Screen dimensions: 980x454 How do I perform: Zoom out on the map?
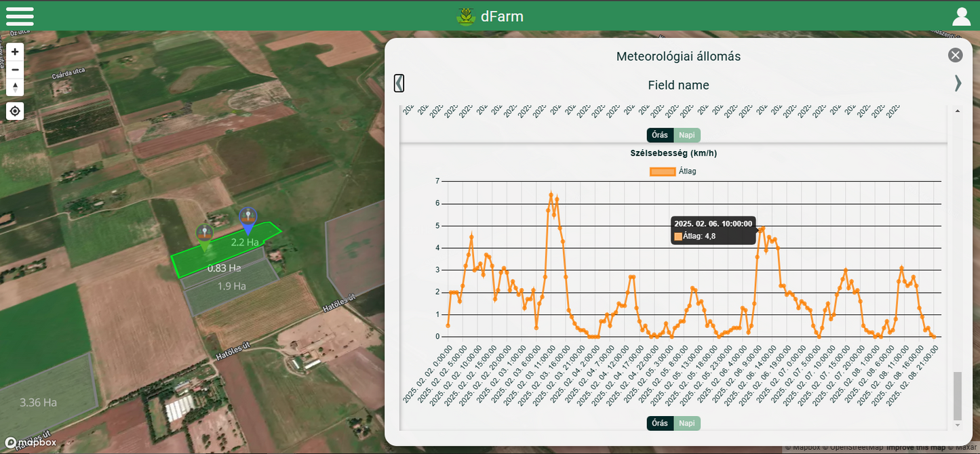[15, 69]
